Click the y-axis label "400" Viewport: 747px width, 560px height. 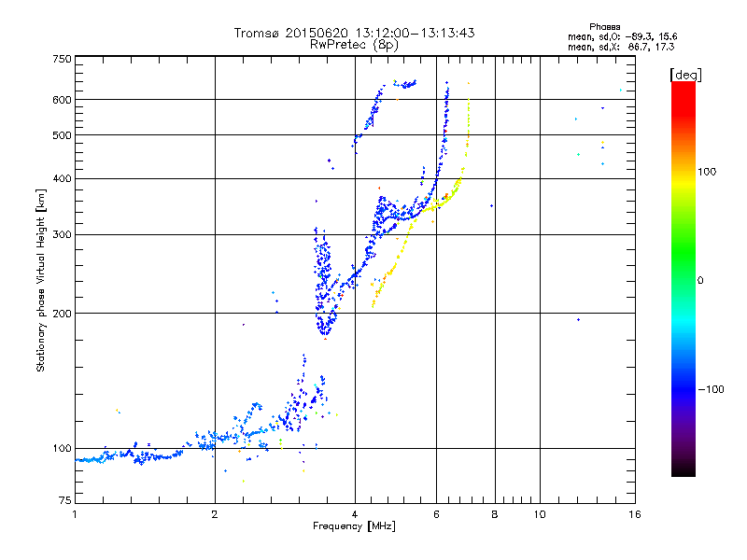pos(62,178)
